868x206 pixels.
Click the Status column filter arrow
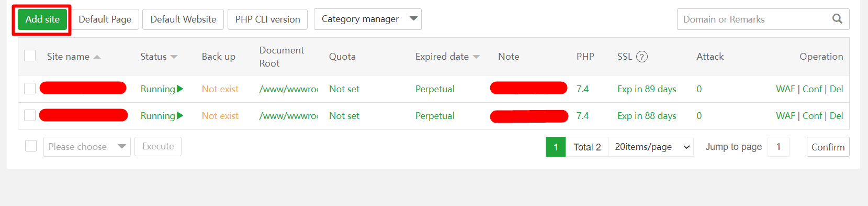(174, 57)
